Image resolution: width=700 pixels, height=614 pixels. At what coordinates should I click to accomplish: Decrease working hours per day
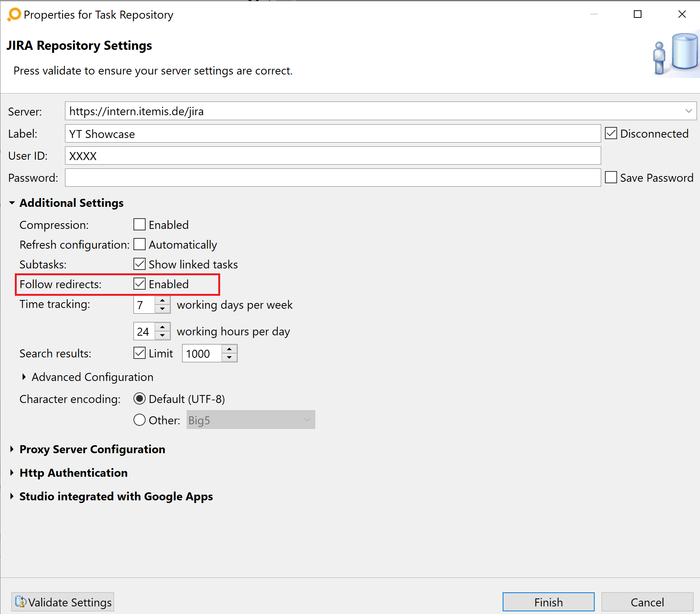click(x=162, y=335)
